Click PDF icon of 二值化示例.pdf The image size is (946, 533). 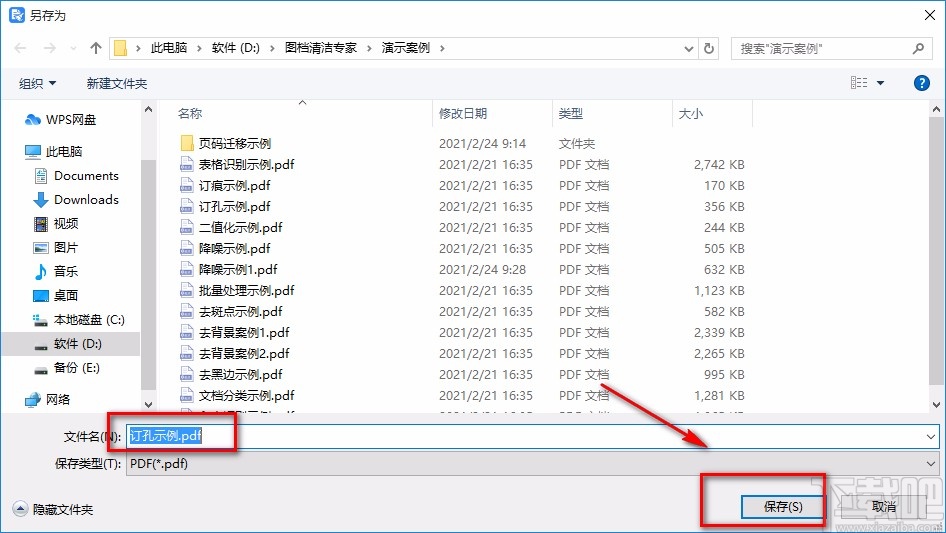click(186, 228)
